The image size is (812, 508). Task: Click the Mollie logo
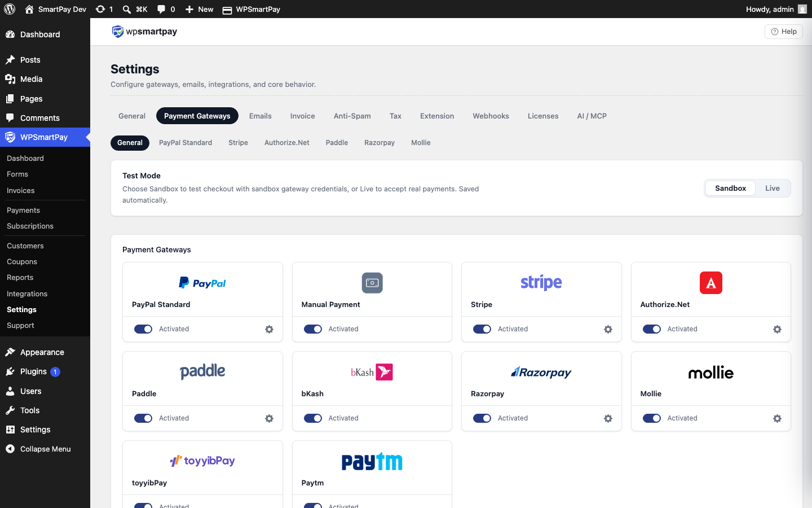click(x=711, y=373)
